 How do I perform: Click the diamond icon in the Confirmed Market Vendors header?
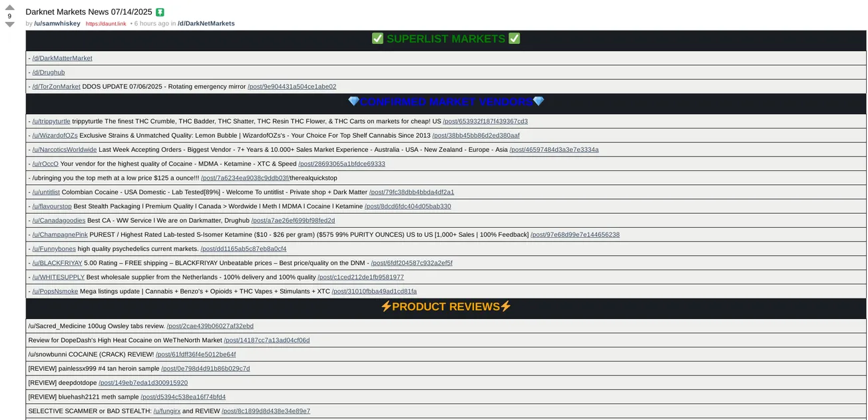(352, 101)
